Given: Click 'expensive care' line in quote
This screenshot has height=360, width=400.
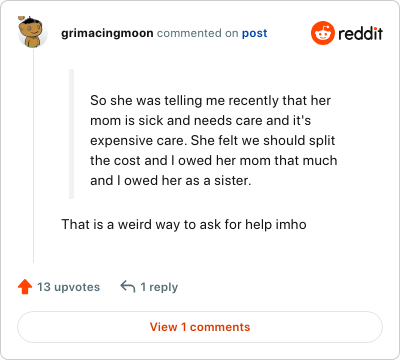Looking at the screenshot, I should tap(212, 141).
